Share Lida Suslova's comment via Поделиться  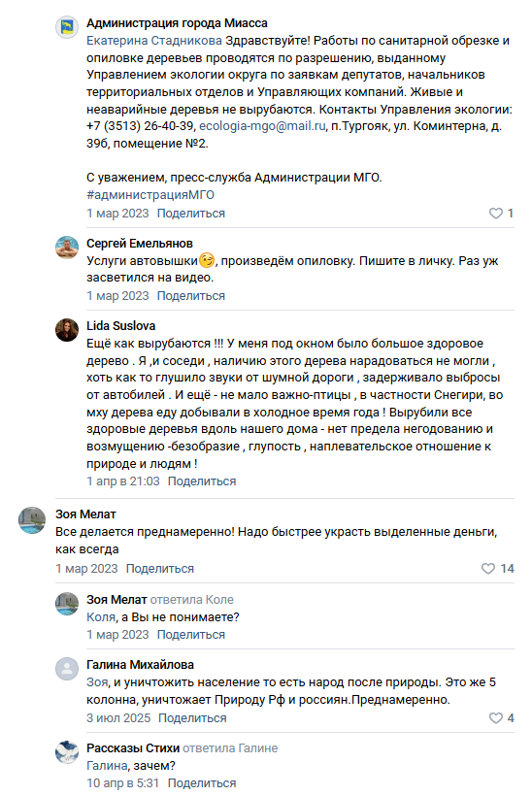click(x=202, y=481)
